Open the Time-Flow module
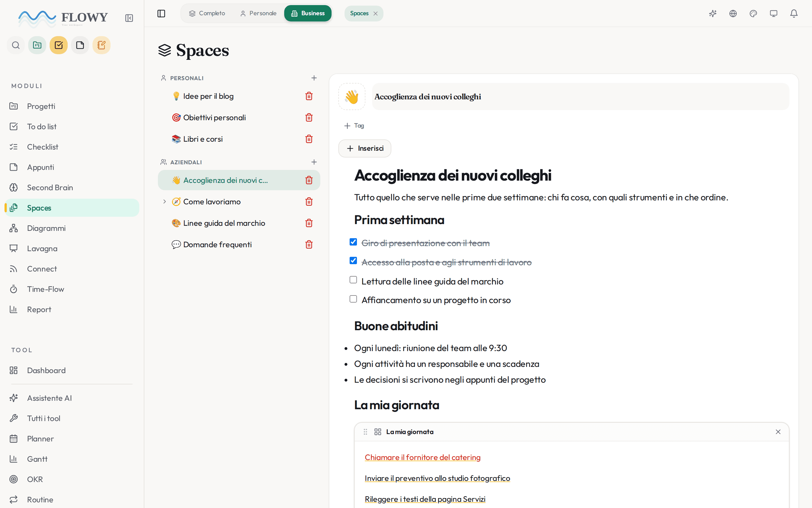 tap(72, 289)
